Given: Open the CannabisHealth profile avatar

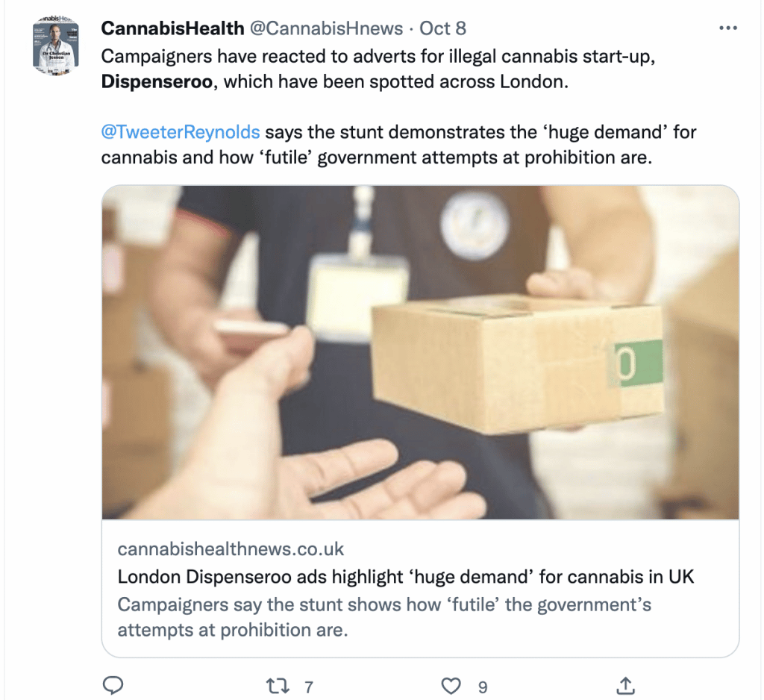Looking at the screenshot, I should pos(55,46).
